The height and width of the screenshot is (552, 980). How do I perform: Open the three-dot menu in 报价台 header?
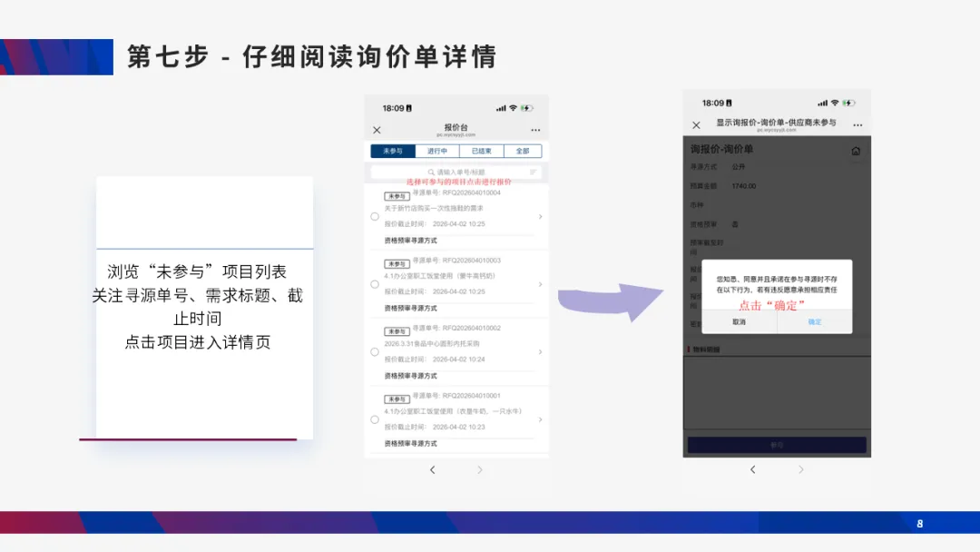click(535, 130)
